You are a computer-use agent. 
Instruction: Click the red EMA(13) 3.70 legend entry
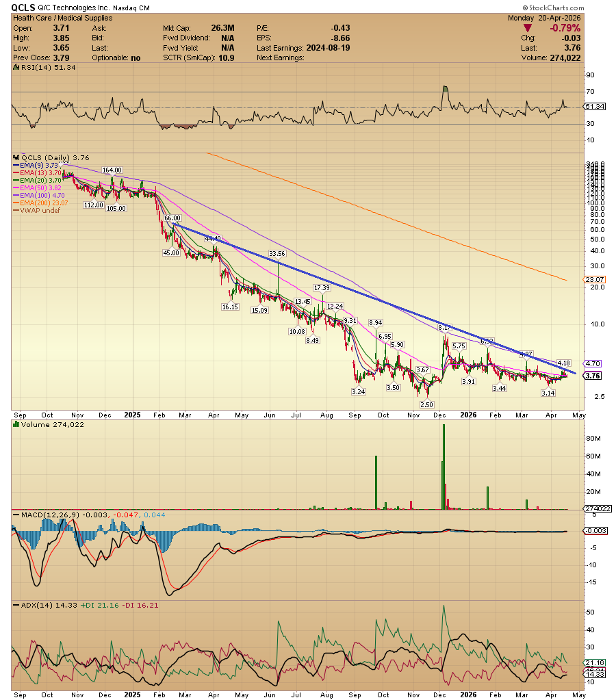point(38,172)
